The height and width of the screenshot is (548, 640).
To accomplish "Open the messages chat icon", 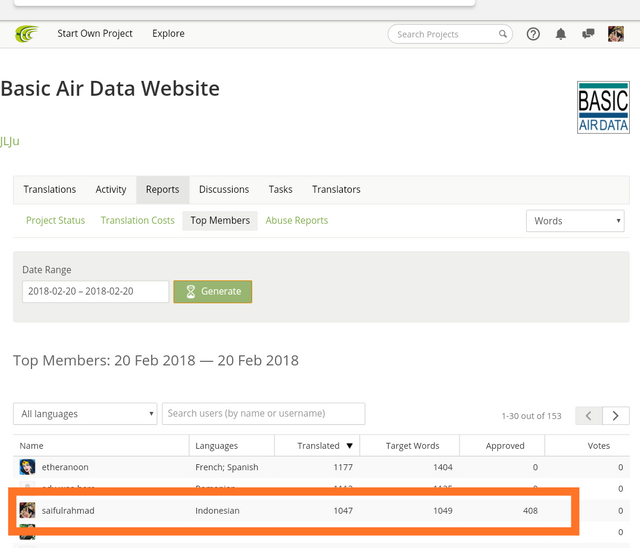I will click(x=588, y=34).
